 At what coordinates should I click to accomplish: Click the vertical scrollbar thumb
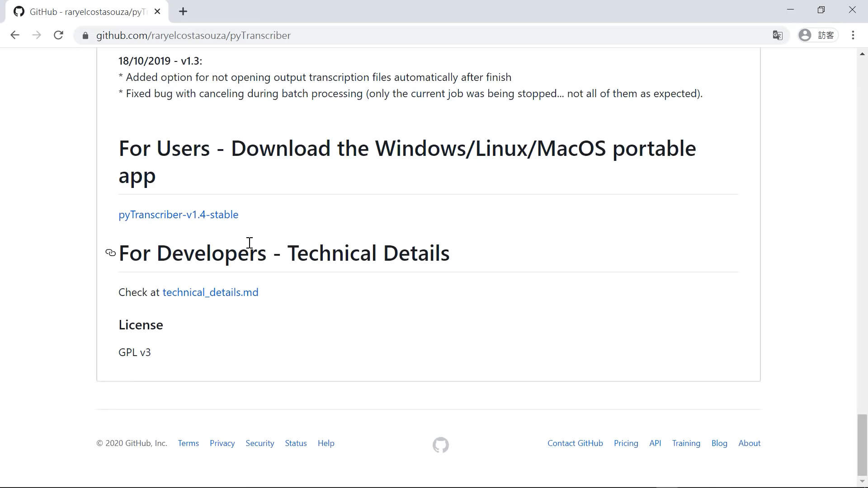[x=862, y=444]
